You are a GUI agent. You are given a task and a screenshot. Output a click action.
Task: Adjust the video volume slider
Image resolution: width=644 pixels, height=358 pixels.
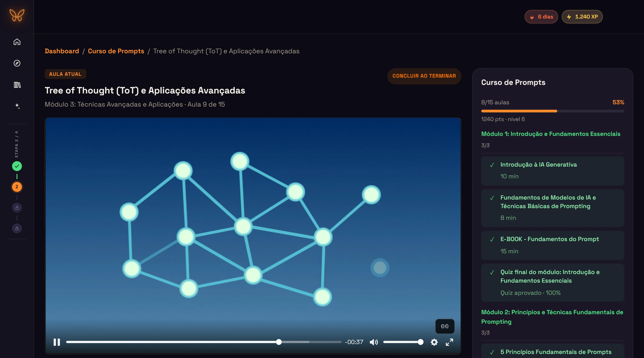tap(403, 342)
